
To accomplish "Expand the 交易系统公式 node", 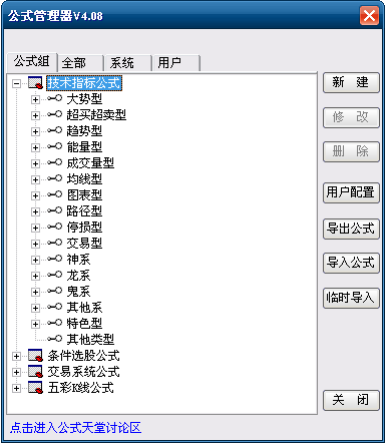I will [x=16, y=372].
